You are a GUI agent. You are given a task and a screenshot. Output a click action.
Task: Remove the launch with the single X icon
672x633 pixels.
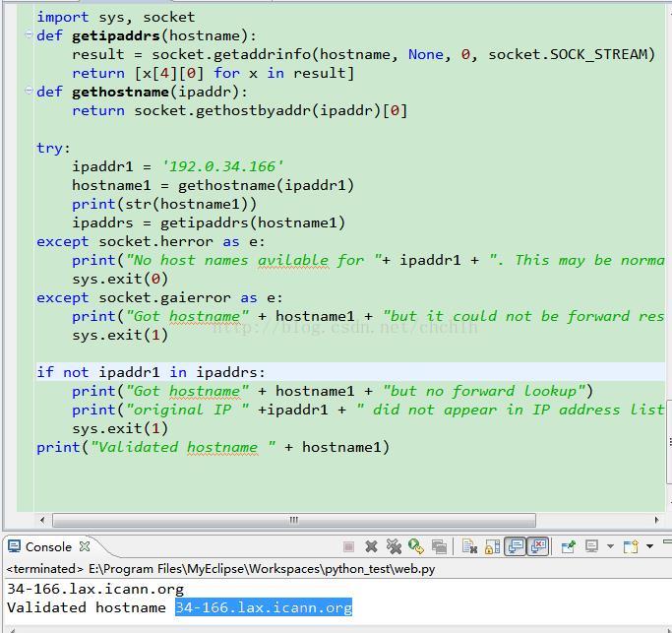pos(371,546)
